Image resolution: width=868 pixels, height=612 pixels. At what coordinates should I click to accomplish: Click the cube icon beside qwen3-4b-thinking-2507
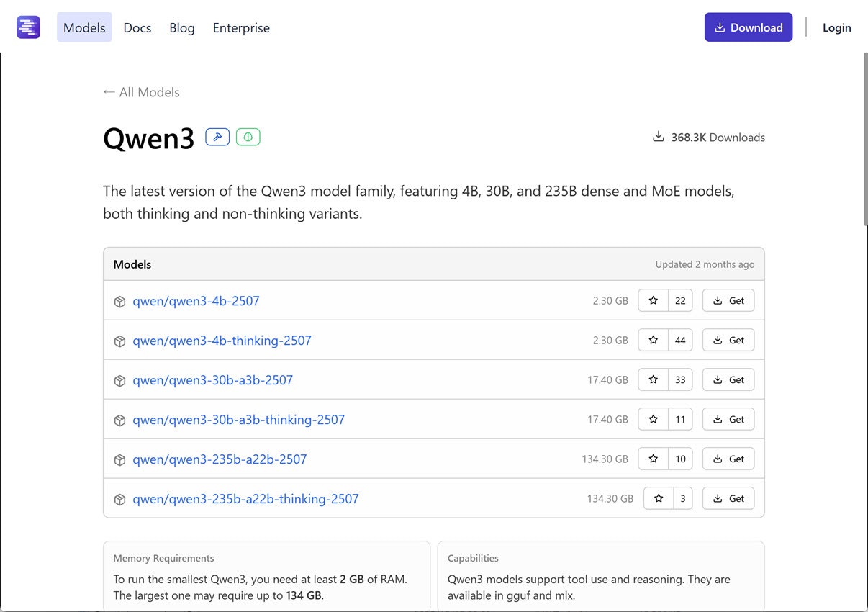[x=120, y=341]
